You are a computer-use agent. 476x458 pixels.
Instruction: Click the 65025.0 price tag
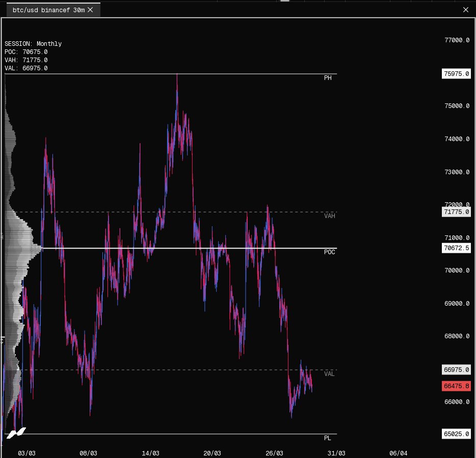456,434
